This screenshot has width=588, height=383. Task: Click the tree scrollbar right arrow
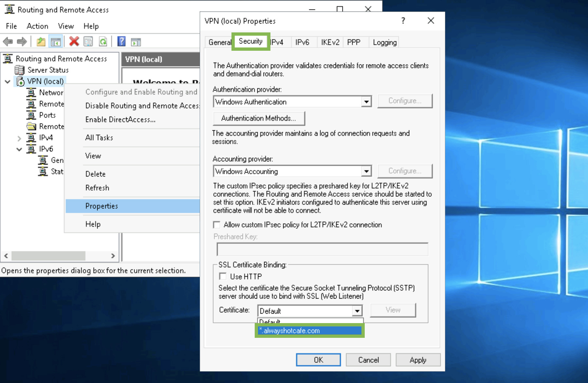tap(113, 256)
